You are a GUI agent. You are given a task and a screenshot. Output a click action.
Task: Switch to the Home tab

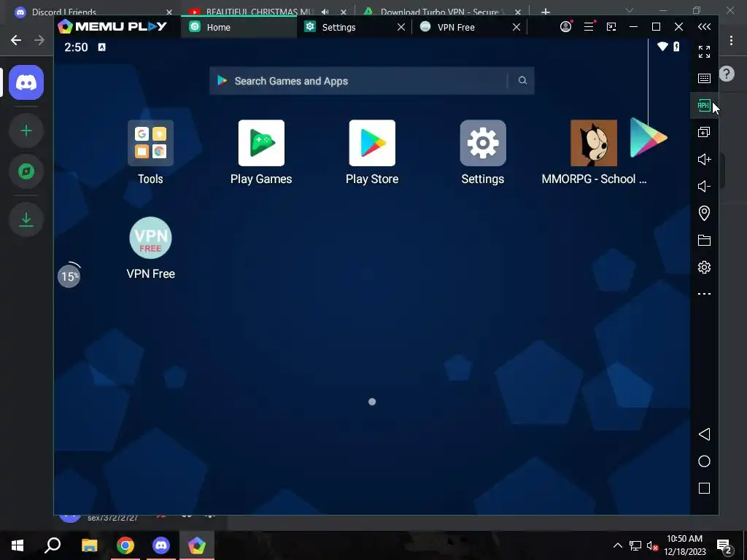[x=239, y=27]
